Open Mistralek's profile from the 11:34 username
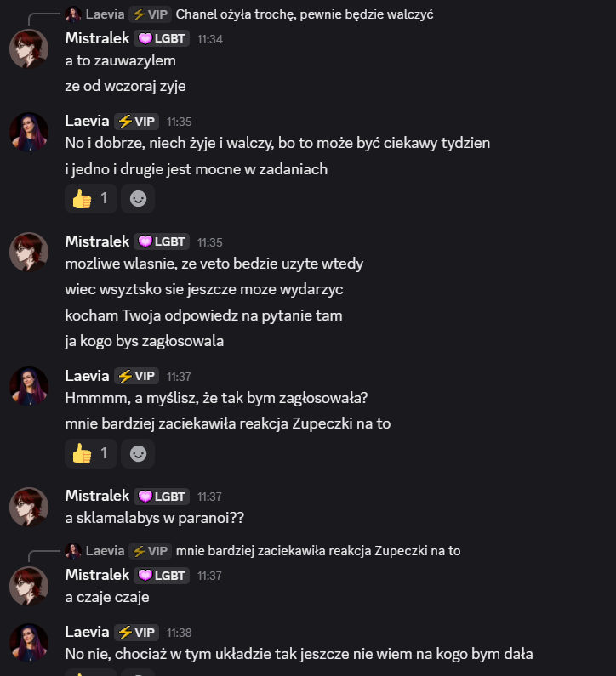This screenshot has width=616, height=676. coord(97,38)
